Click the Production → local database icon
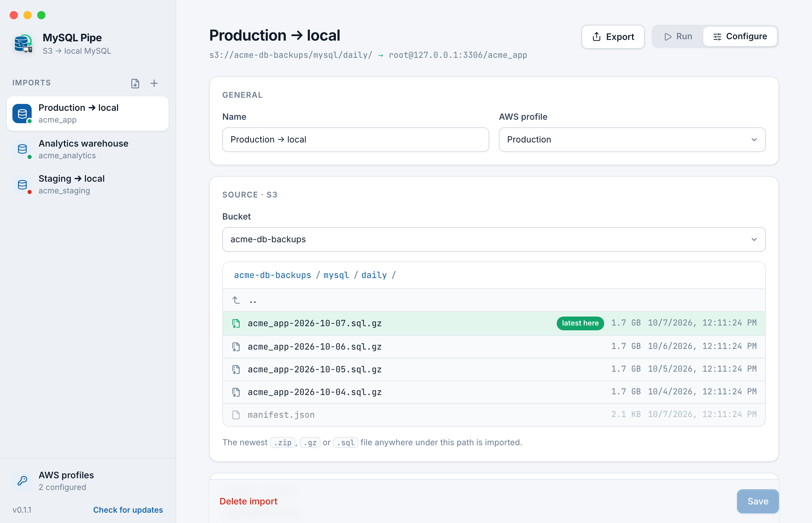Viewport: 812px width, 523px height. (x=22, y=114)
